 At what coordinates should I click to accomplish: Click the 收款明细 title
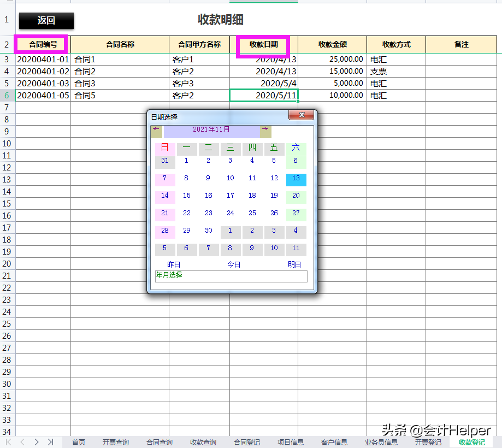point(221,20)
